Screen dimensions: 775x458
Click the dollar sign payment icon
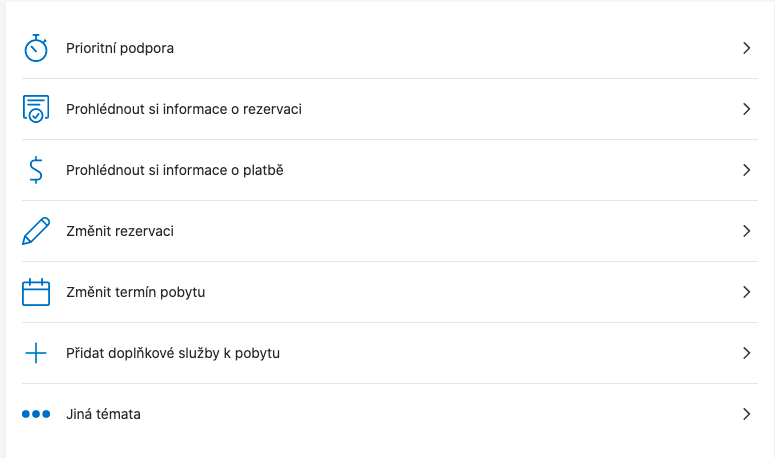[36, 170]
